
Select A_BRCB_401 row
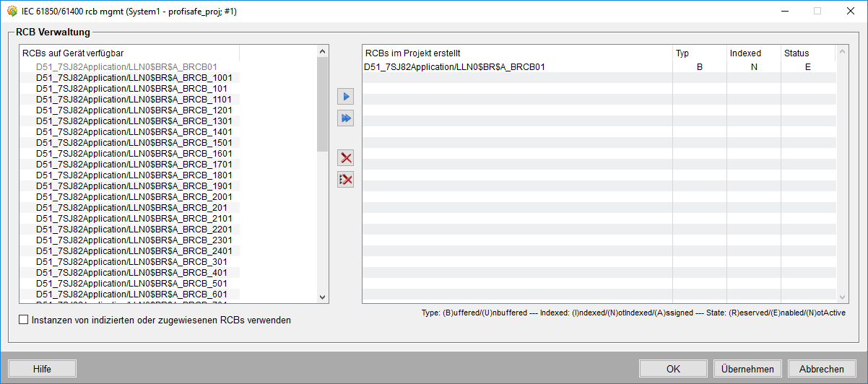130,272
